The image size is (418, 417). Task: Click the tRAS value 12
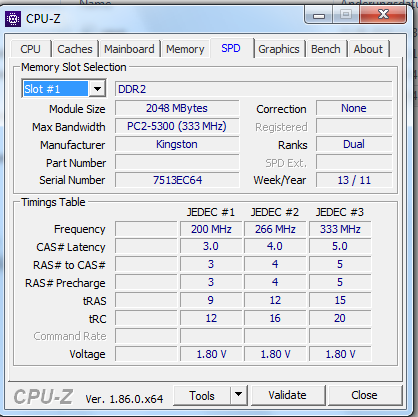(x=275, y=300)
